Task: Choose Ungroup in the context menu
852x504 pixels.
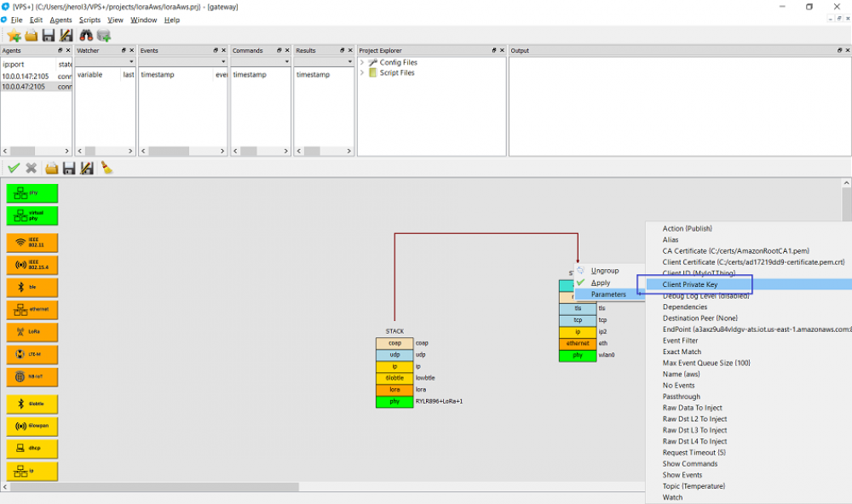Action: click(x=610, y=271)
